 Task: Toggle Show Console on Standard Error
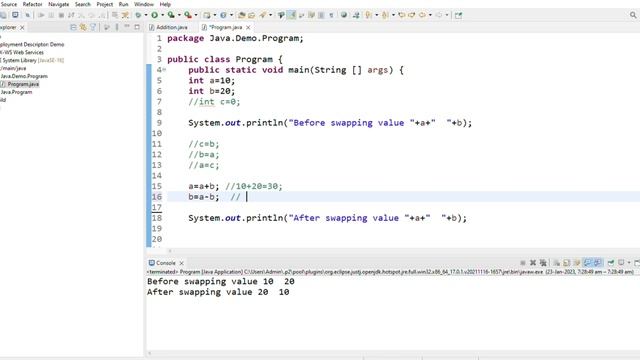click(598, 263)
